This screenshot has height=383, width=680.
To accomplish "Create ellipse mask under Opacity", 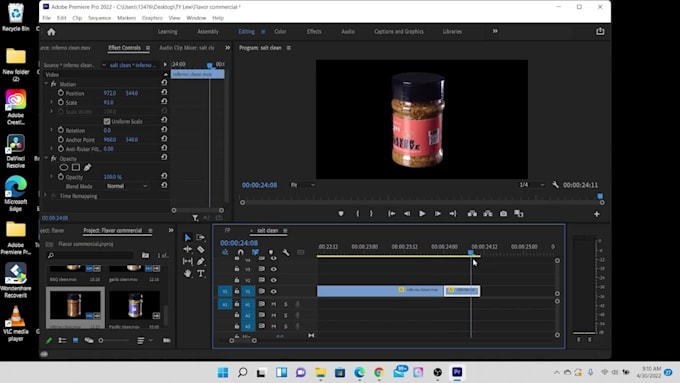I will 64,167.
